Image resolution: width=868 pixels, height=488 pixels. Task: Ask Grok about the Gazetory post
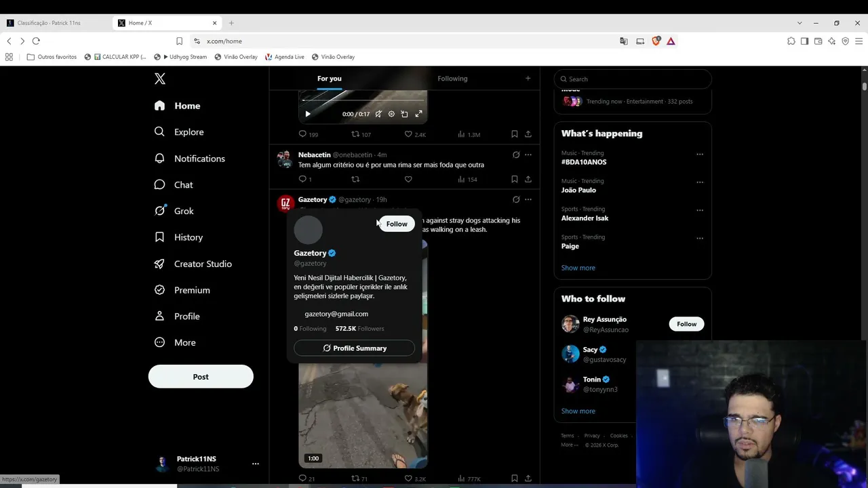(x=516, y=199)
